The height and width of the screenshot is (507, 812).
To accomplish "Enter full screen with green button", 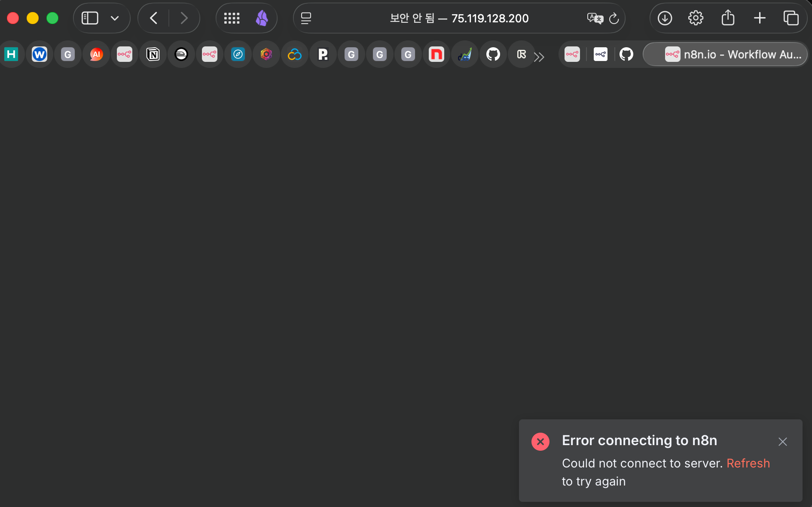I will point(52,18).
